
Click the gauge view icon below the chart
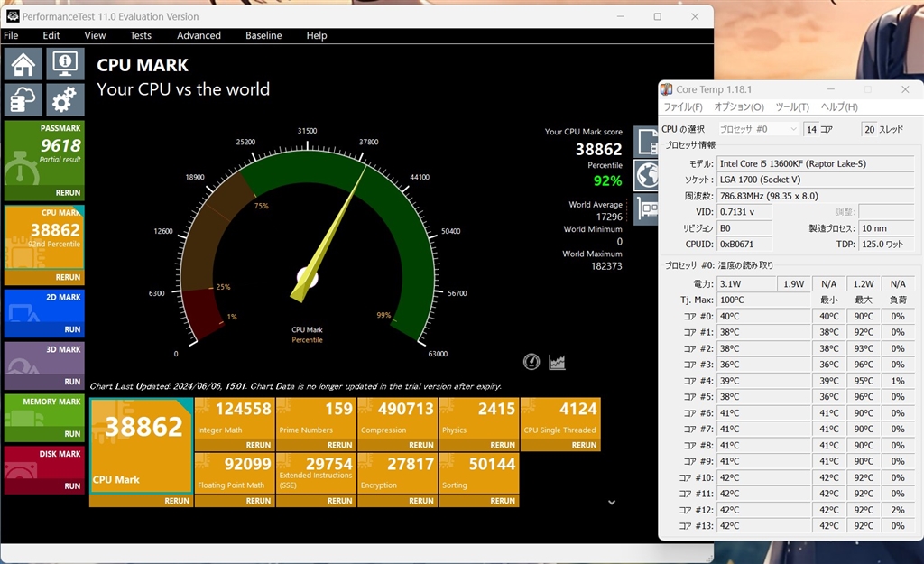(x=531, y=362)
